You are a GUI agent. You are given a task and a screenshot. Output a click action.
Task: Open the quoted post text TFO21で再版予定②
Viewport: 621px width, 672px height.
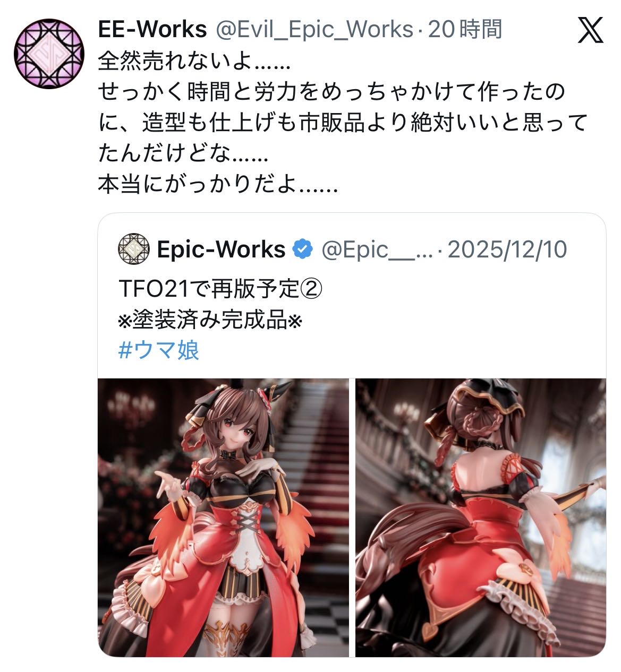tap(221, 289)
